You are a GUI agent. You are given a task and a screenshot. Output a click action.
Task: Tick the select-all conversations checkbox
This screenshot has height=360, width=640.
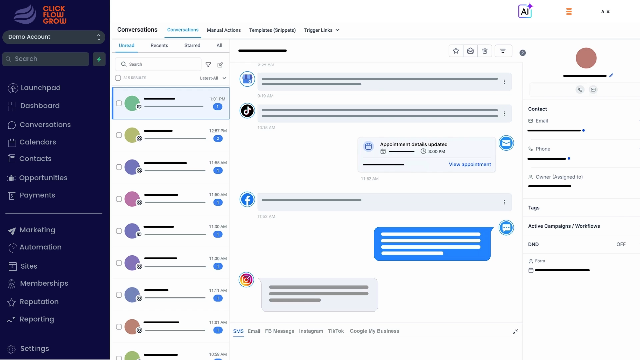pyautogui.click(x=118, y=78)
